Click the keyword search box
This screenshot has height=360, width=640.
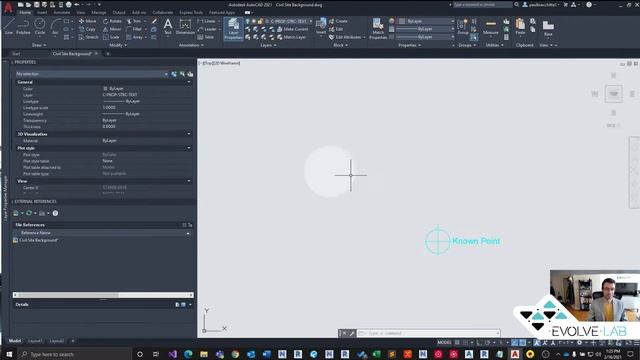[482, 5]
